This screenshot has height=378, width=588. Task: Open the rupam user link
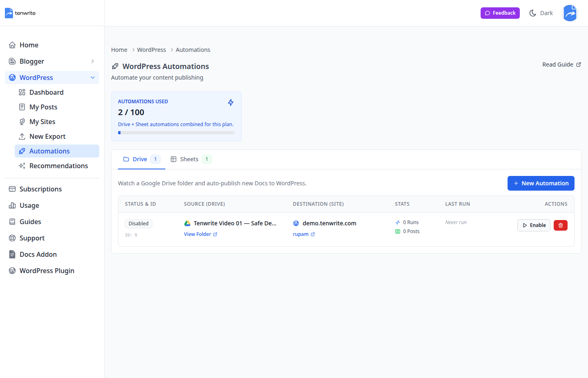coord(304,234)
